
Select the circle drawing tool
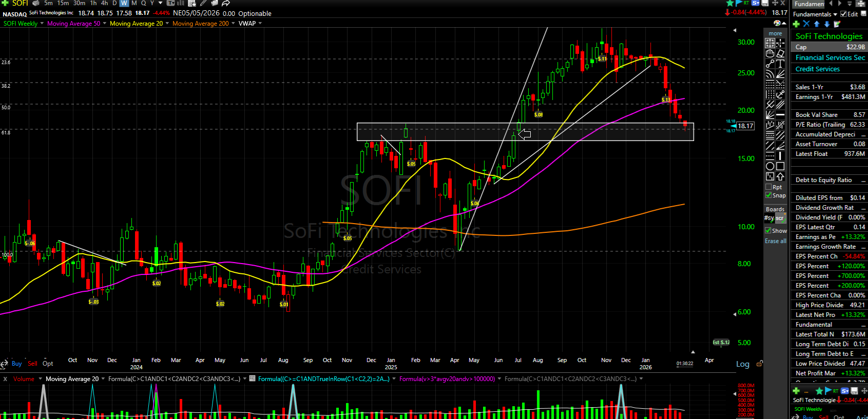click(x=770, y=166)
